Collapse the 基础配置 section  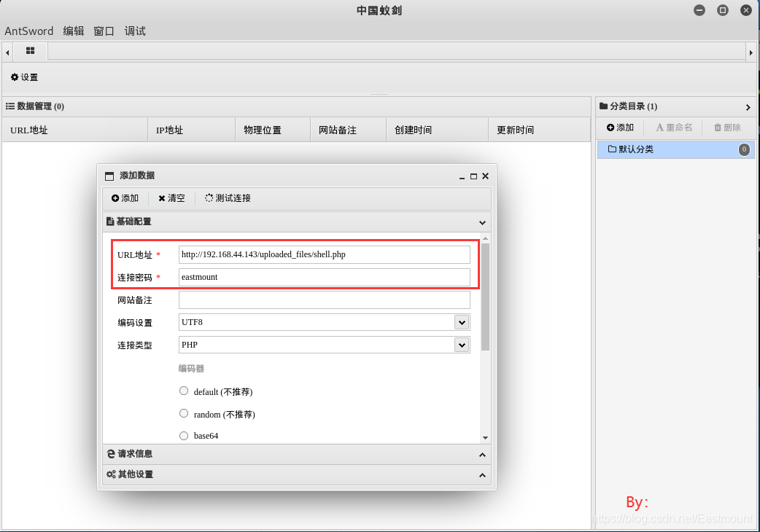click(482, 223)
